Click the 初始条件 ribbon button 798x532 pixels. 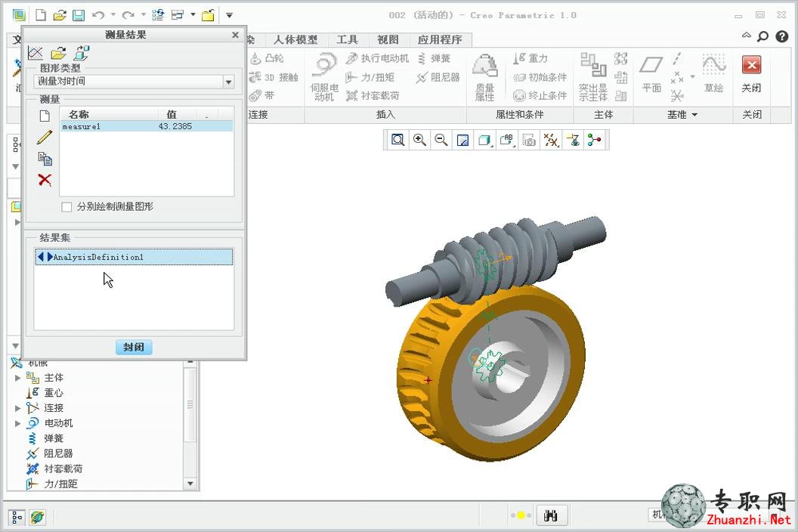(540, 77)
